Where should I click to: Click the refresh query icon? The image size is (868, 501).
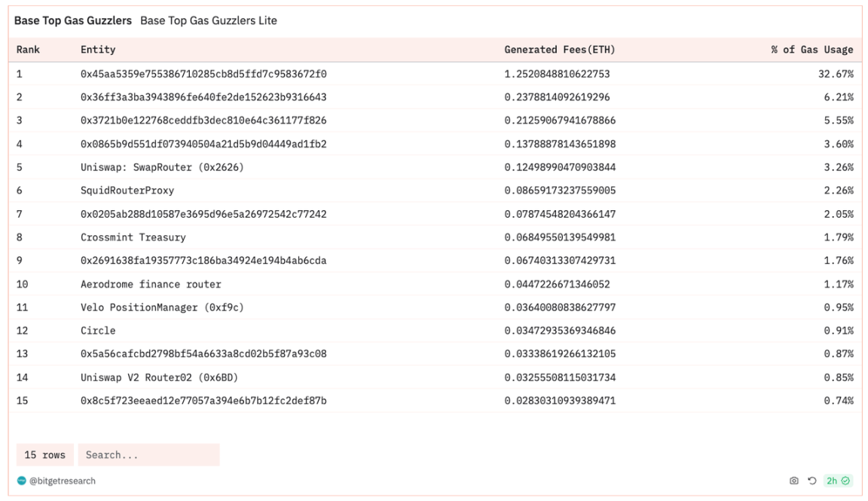click(x=811, y=481)
